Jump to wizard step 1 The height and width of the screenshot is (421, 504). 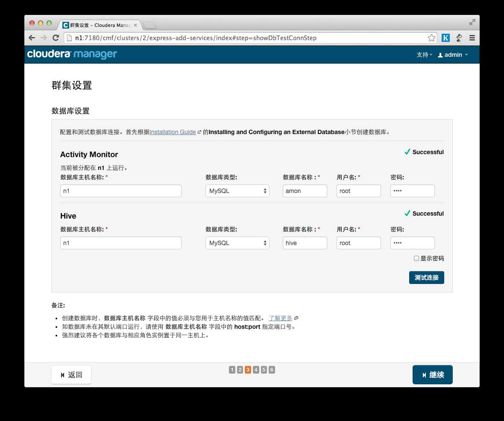click(232, 370)
